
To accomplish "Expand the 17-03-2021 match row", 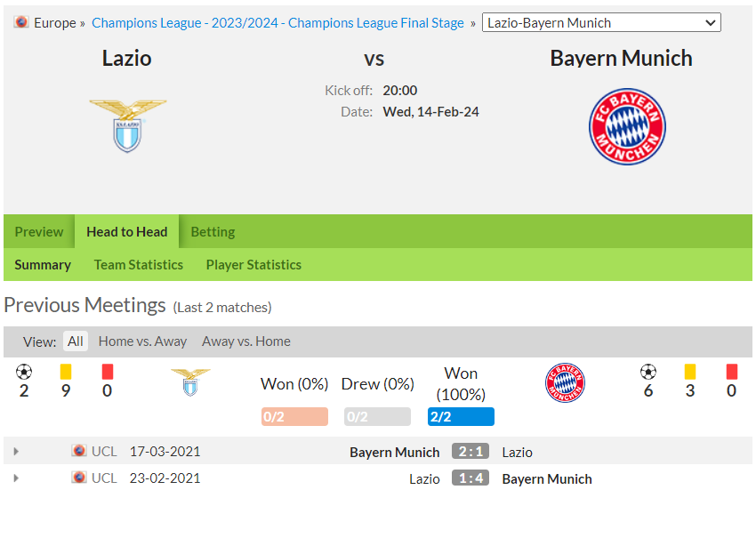I will click(x=16, y=452).
